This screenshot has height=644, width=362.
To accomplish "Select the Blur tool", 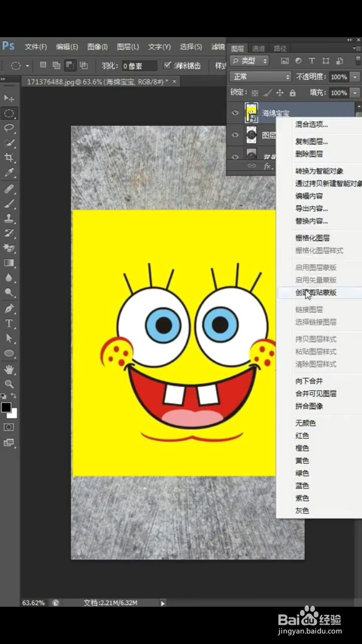I will pos(9,277).
